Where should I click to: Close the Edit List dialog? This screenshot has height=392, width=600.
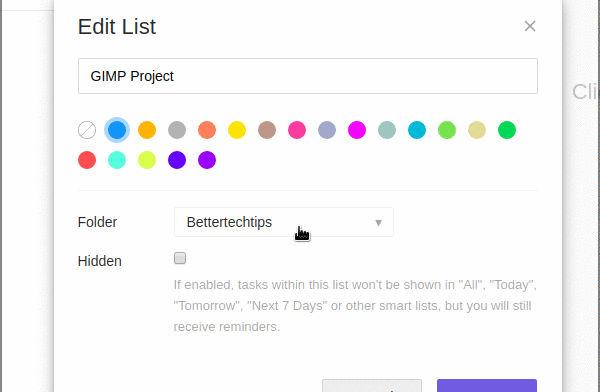[530, 26]
